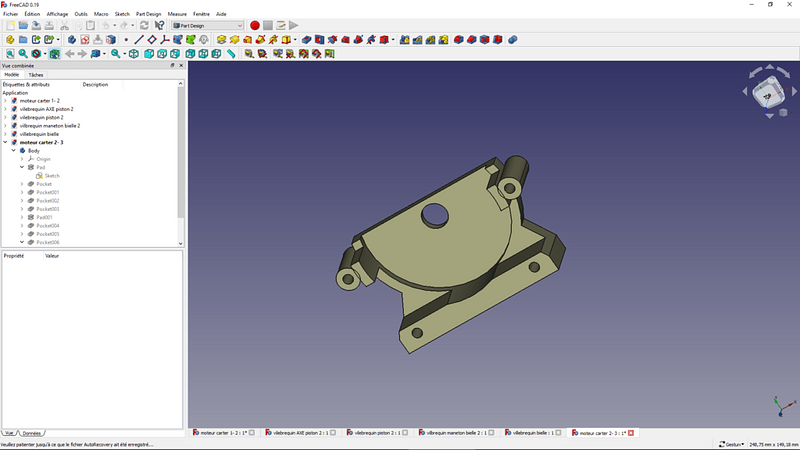The width and height of the screenshot is (800, 450).
Task: Expand the Origin tree node
Action: [x=22, y=159]
